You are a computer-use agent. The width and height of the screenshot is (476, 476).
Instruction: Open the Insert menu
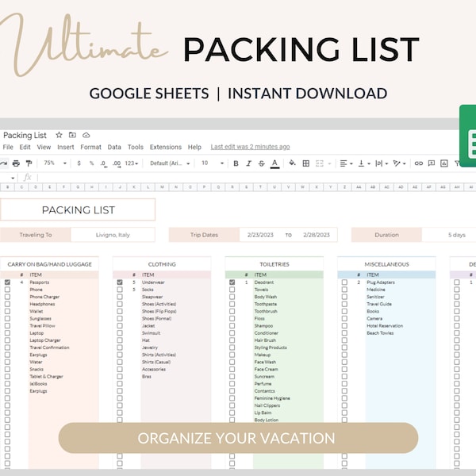66,147
